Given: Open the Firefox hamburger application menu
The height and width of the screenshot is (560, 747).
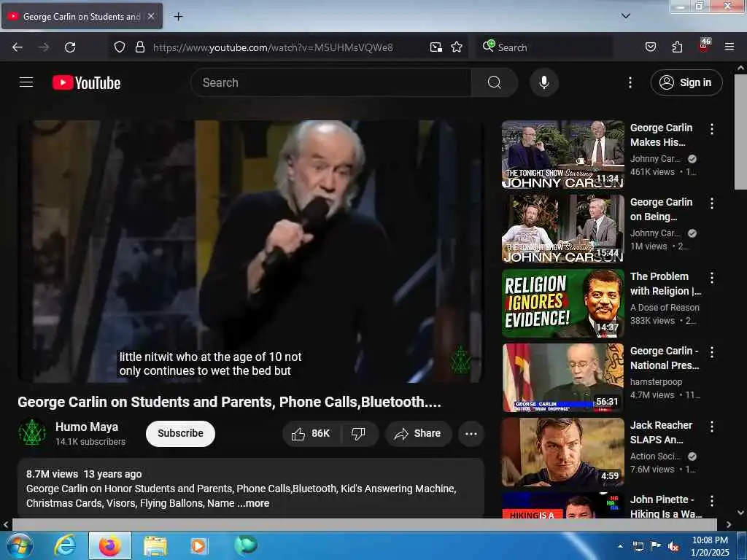Looking at the screenshot, I should point(729,47).
